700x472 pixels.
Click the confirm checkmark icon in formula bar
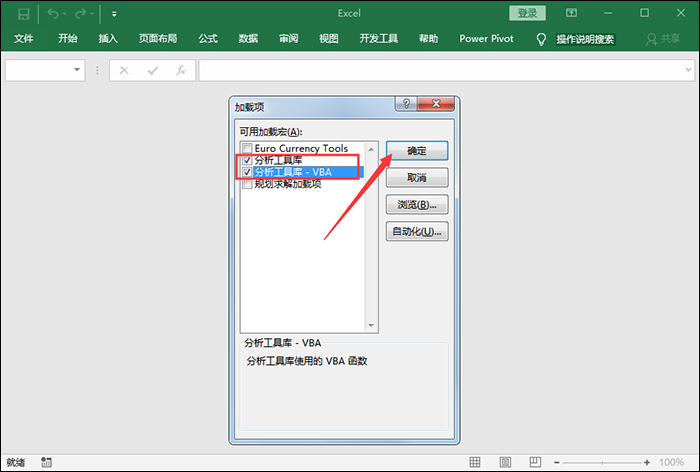[x=153, y=71]
